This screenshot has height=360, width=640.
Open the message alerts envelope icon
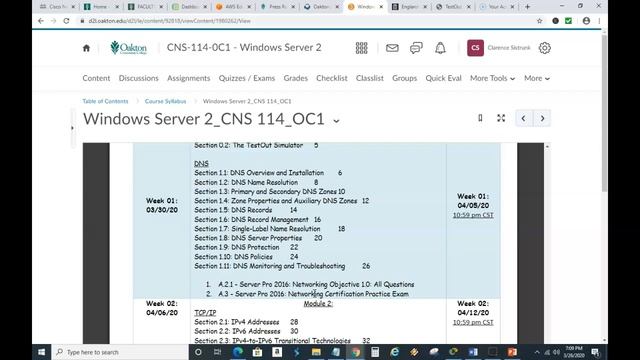pos(392,48)
